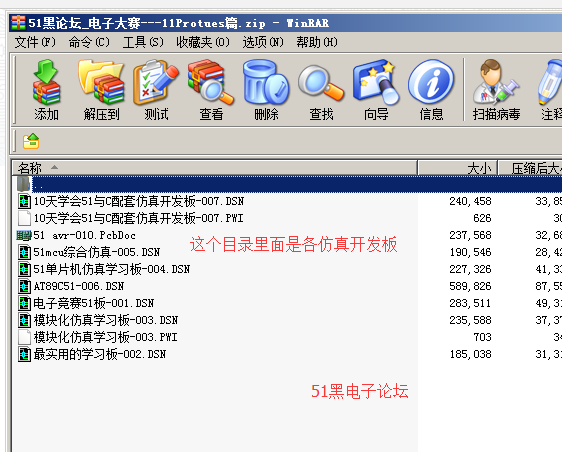This screenshot has width=562, height=452.
Task: Go up one folder level icon
Action: tap(31, 141)
